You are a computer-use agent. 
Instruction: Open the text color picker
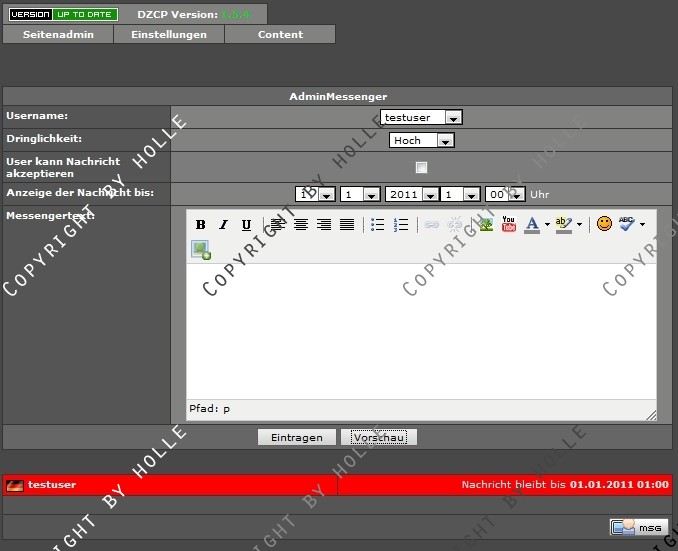[x=533, y=225]
